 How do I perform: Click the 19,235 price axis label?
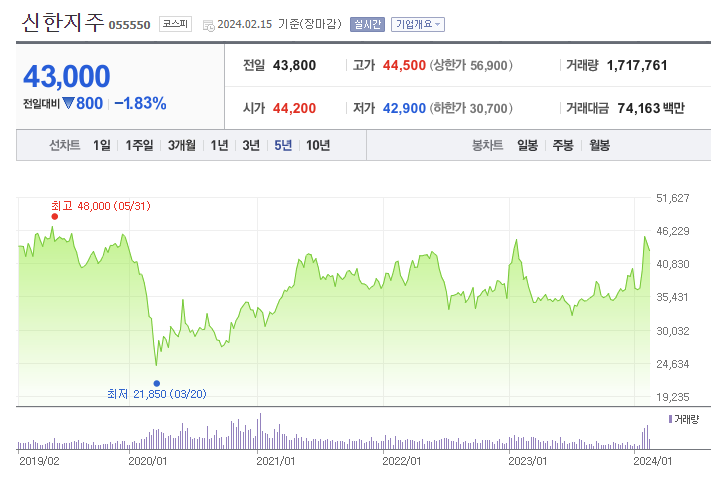click(673, 397)
